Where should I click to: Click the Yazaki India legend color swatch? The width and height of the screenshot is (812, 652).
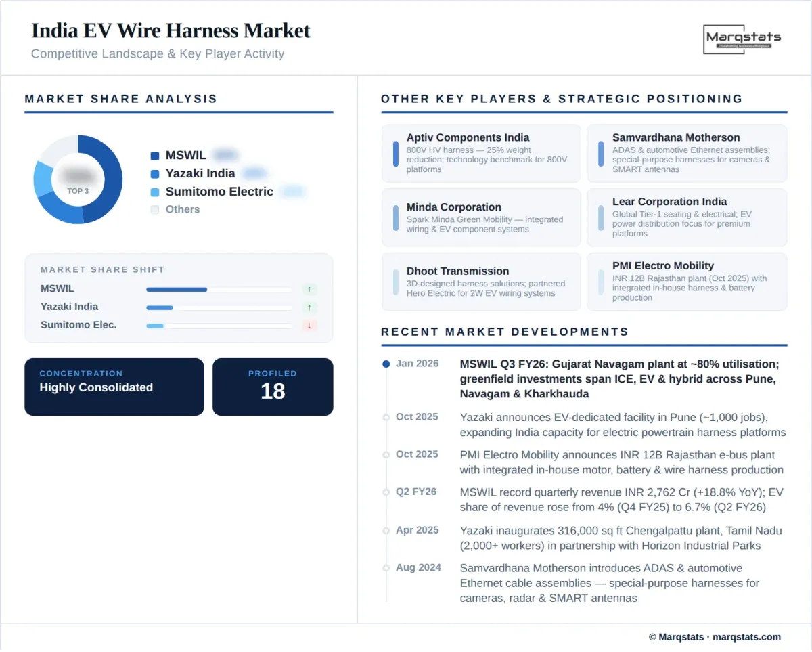(155, 174)
